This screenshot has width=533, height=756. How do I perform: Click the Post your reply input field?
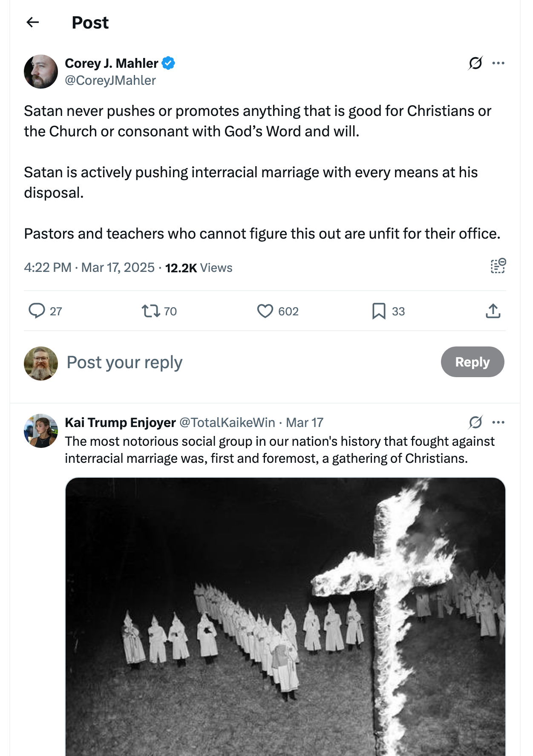click(x=124, y=362)
